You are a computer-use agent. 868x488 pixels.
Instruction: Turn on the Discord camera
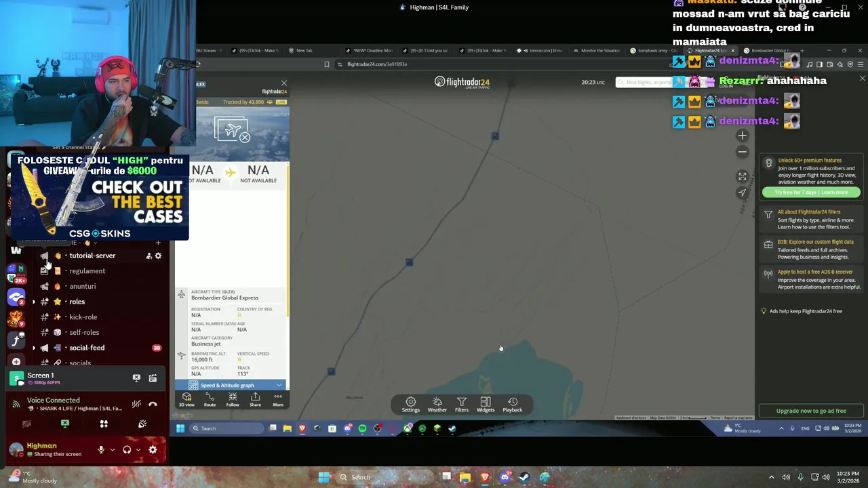pos(26,424)
